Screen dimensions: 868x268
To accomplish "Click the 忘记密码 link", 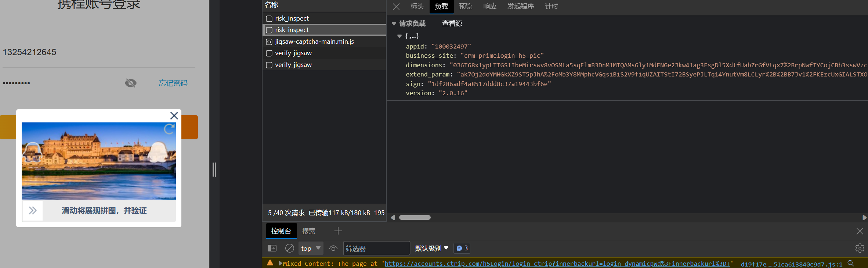I will pos(173,83).
